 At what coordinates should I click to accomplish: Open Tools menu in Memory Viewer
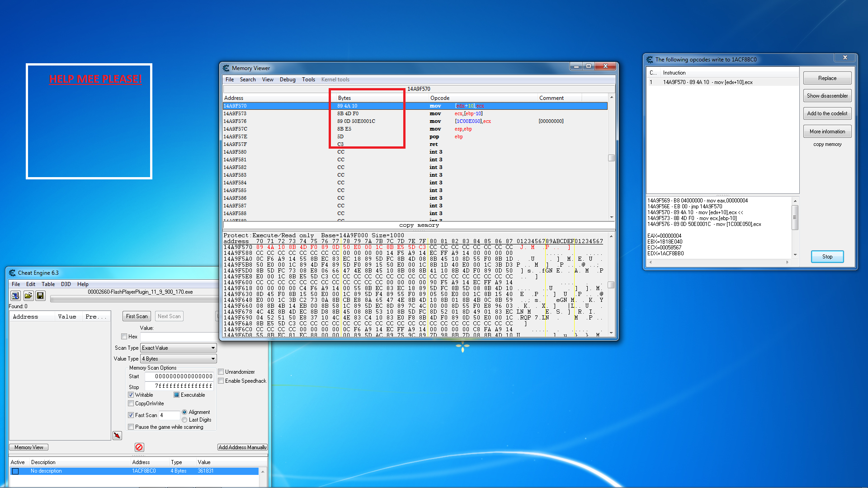click(308, 80)
